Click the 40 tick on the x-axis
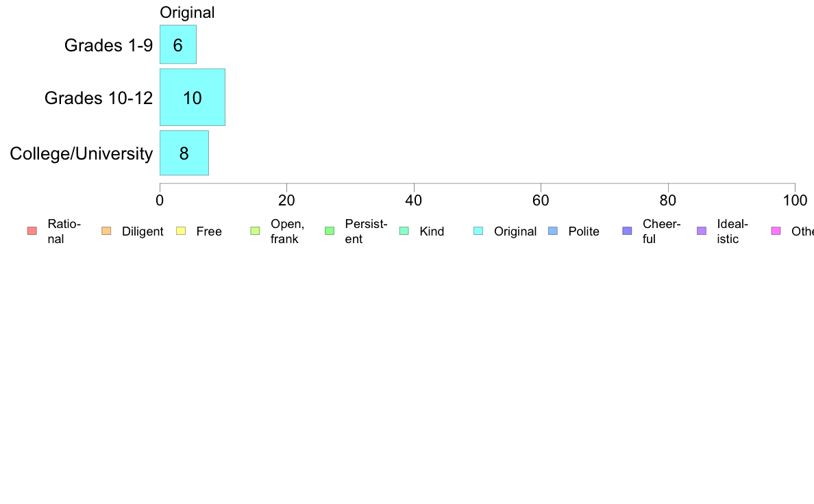Screen dimensions: 814x504 click(x=414, y=201)
